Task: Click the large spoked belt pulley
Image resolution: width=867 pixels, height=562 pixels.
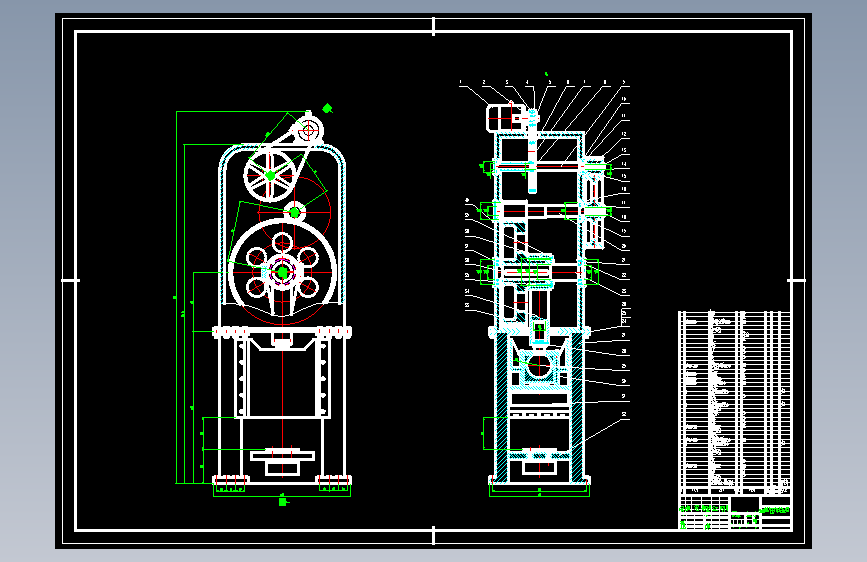Action: (x=270, y=176)
